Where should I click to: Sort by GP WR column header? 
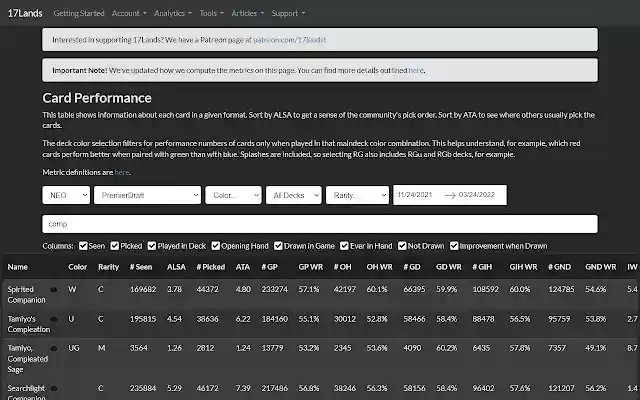(x=311, y=267)
